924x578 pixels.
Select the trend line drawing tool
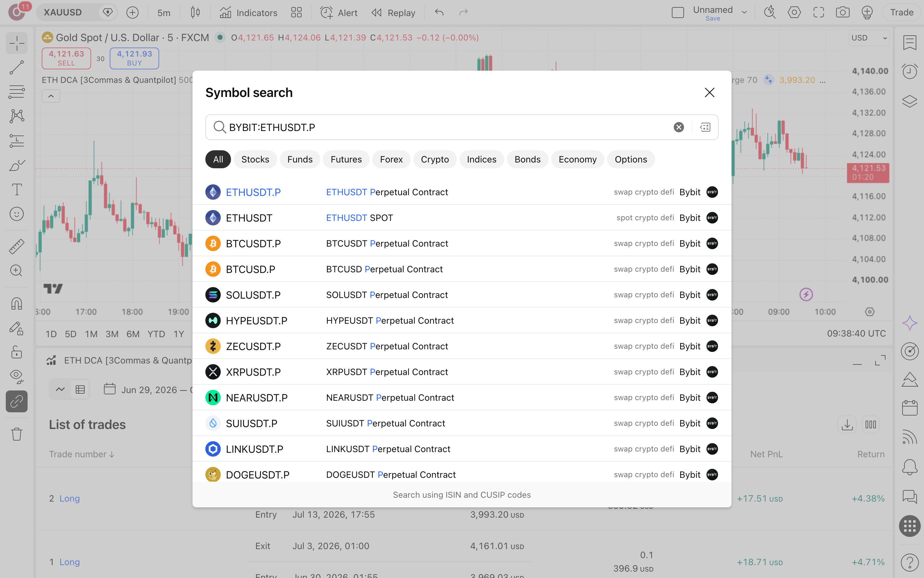[17, 68]
